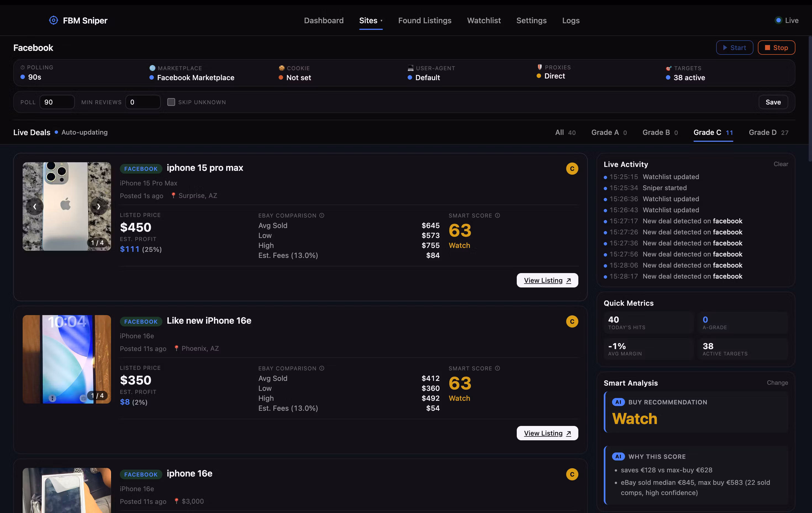Click the -1% Avg Margin metric
The image size is (812, 513).
(648, 349)
